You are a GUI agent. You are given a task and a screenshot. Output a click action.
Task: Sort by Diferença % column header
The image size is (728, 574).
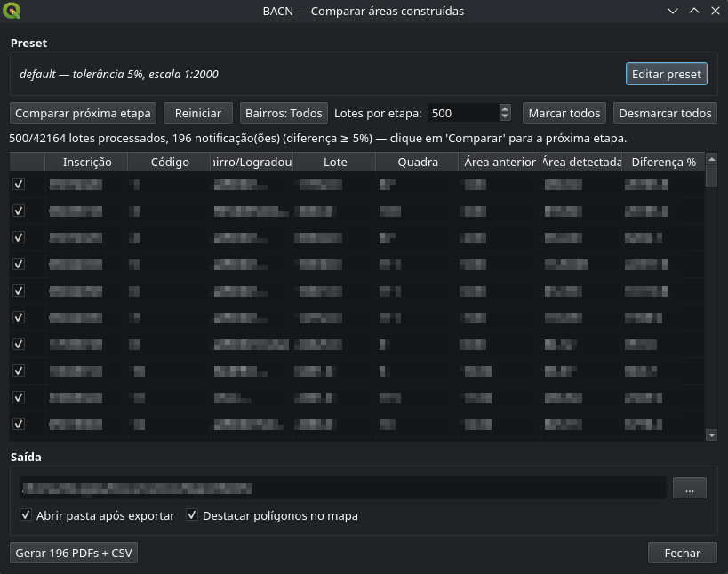(x=663, y=162)
